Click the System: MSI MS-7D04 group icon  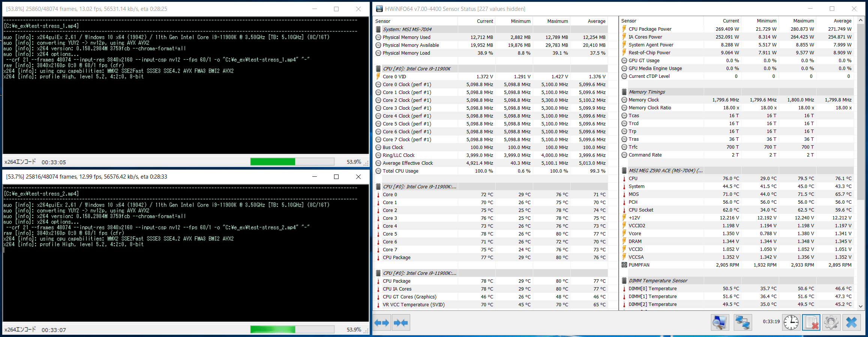point(379,29)
